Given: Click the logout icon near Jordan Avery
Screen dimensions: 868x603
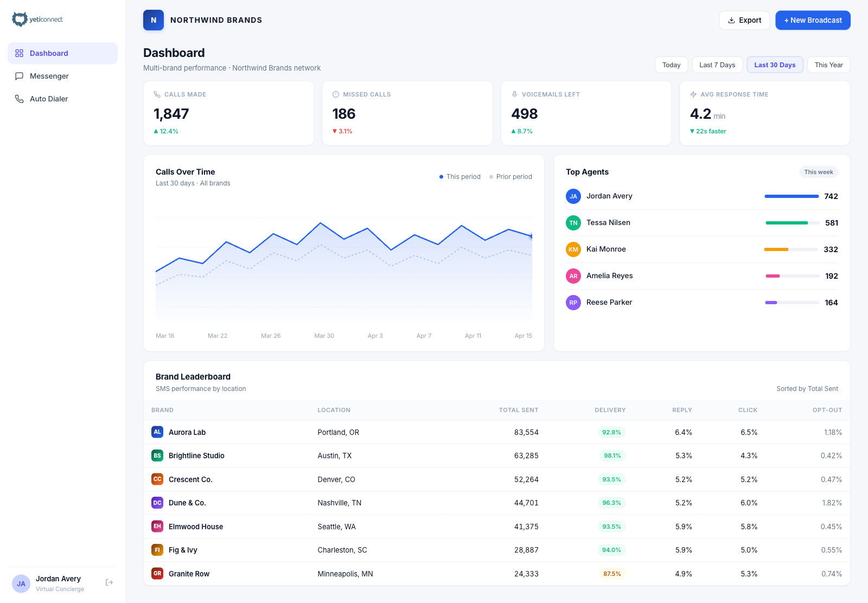Looking at the screenshot, I should click(108, 582).
